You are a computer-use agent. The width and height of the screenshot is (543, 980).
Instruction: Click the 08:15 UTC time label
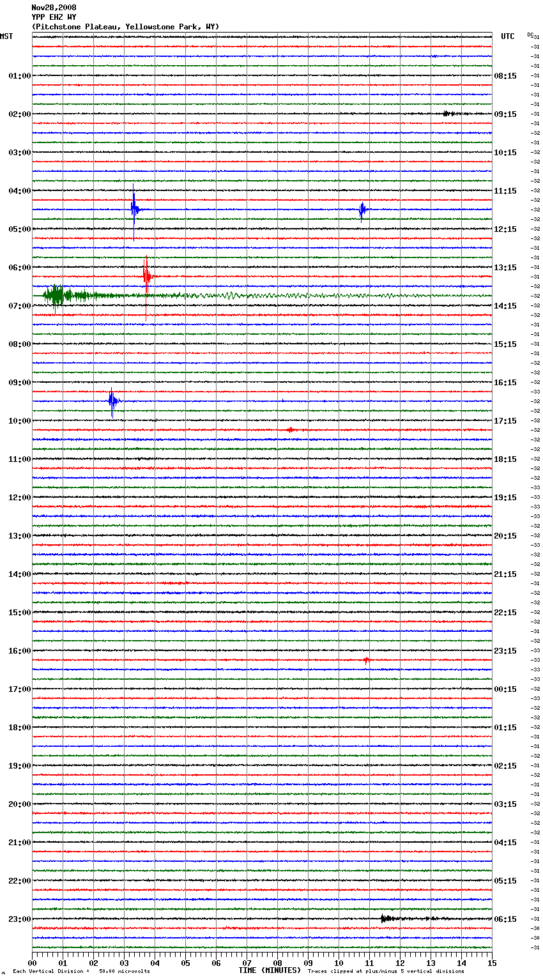505,76
